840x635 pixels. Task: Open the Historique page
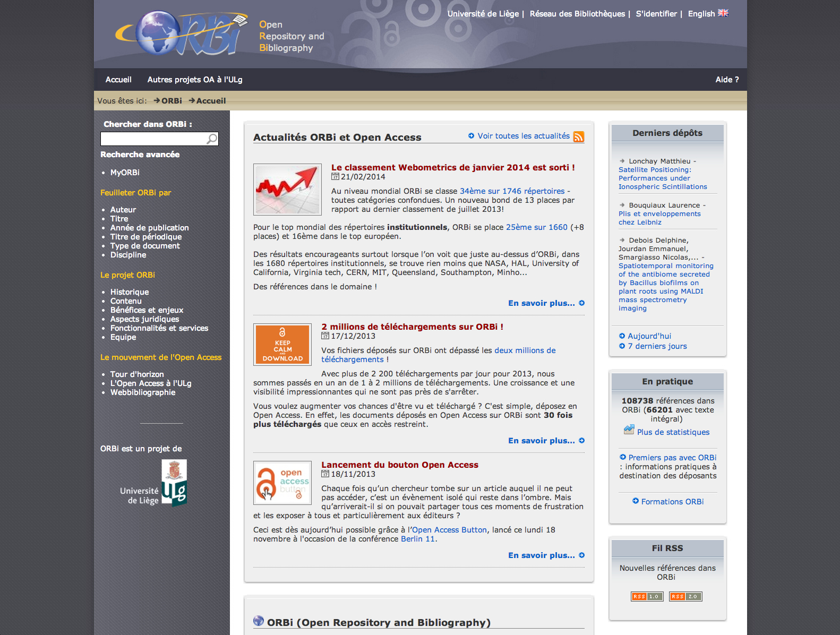pos(130,292)
